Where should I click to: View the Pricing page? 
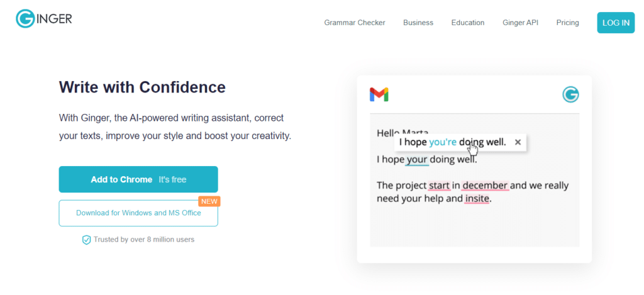[x=567, y=23]
